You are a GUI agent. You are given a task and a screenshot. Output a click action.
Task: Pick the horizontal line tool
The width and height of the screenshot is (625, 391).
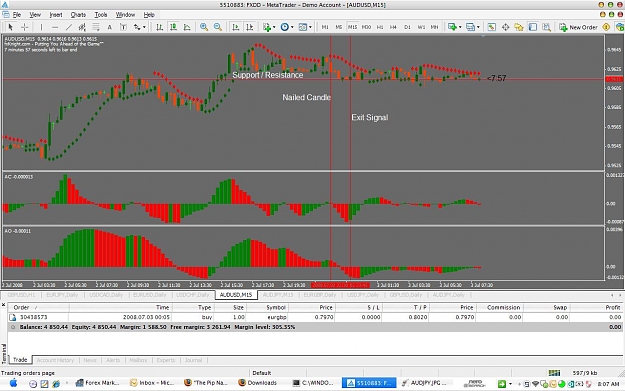pos(55,27)
